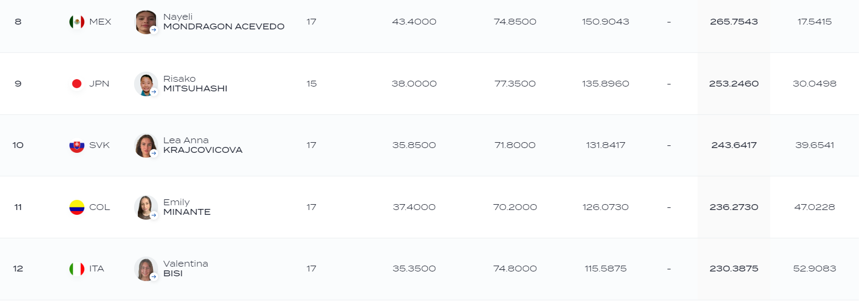Open Lea Anna KRAJCOVICOVA athlete link

pyautogui.click(x=203, y=145)
